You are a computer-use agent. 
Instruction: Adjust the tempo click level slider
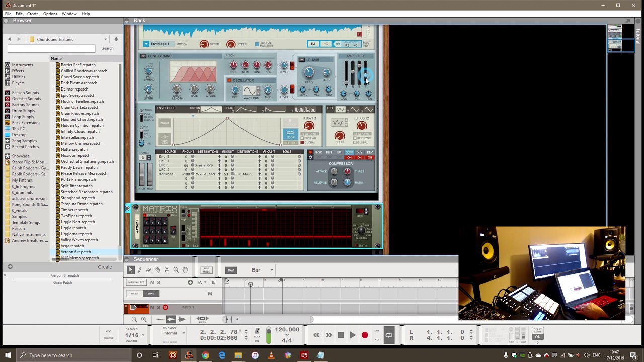tap(269, 335)
